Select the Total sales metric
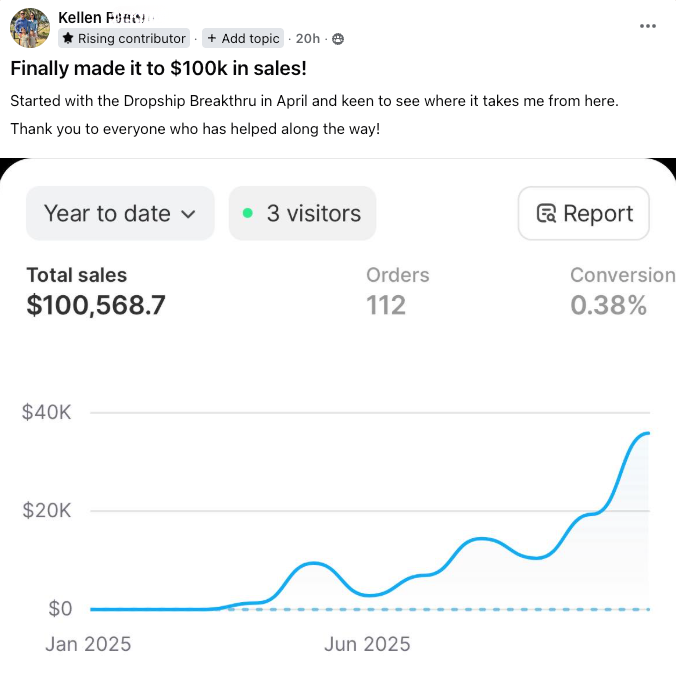 (95, 291)
